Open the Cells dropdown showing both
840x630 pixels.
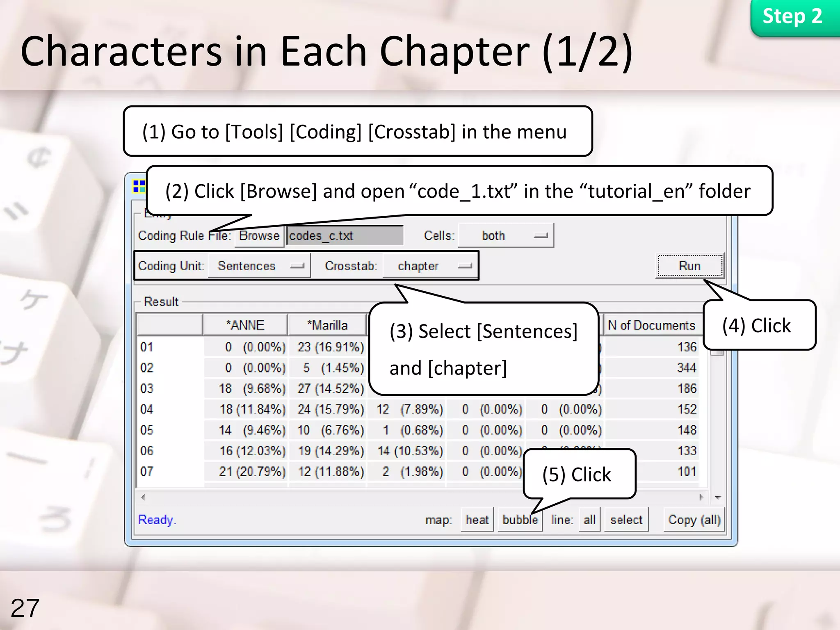[506, 235]
